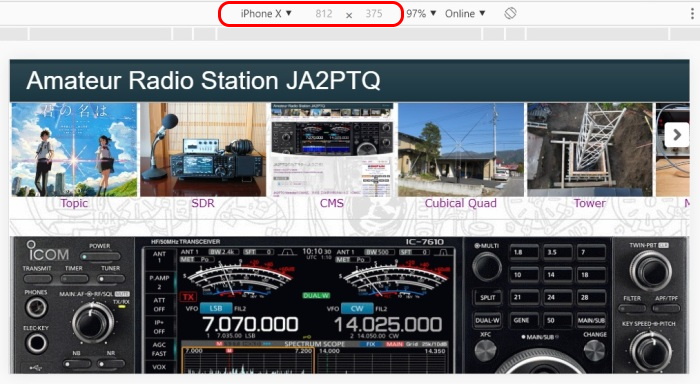Click the ELEC-KEY jack on the radio

tap(36, 343)
